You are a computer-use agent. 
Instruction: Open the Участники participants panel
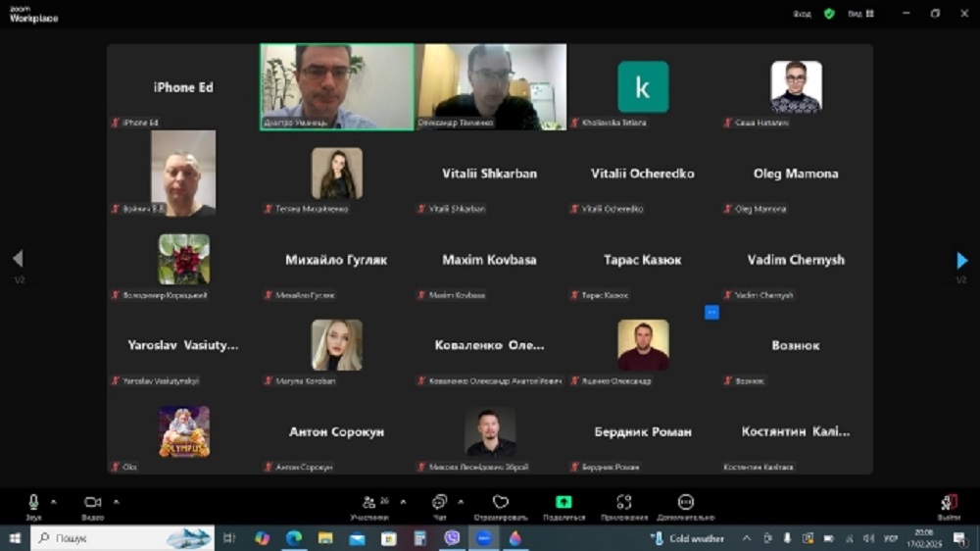[369, 507]
